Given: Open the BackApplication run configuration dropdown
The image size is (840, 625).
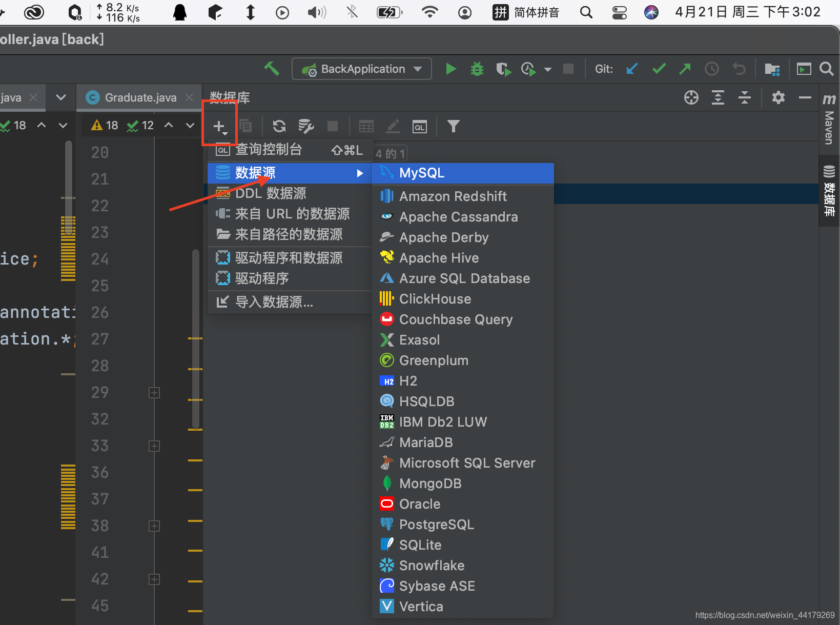Looking at the screenshot, I should pyautogui.click(x=362, y=69).
